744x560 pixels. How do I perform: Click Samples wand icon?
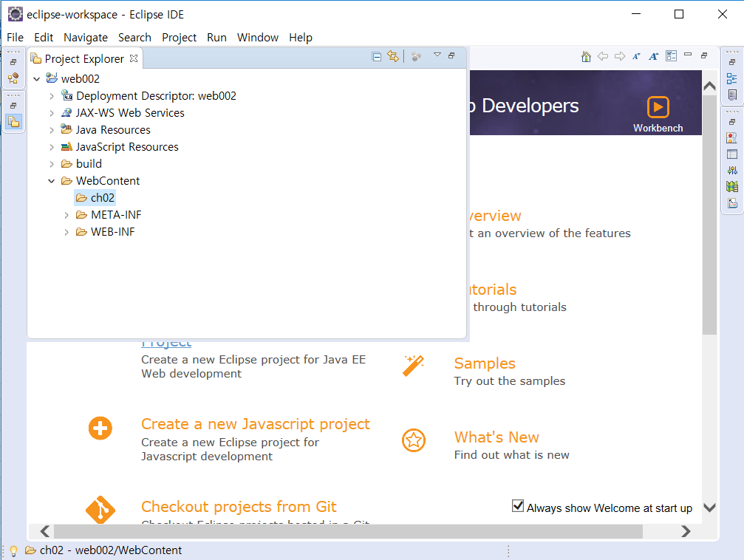(413, 366)
